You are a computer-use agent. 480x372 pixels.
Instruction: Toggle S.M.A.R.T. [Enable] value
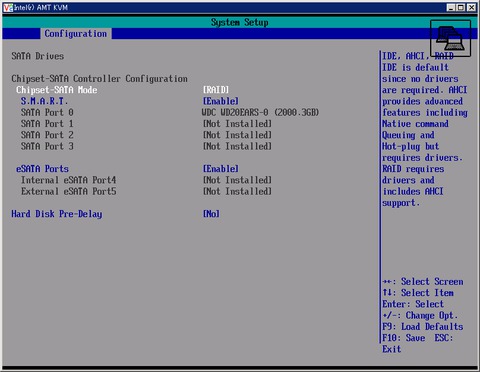(x=221, y=101)
